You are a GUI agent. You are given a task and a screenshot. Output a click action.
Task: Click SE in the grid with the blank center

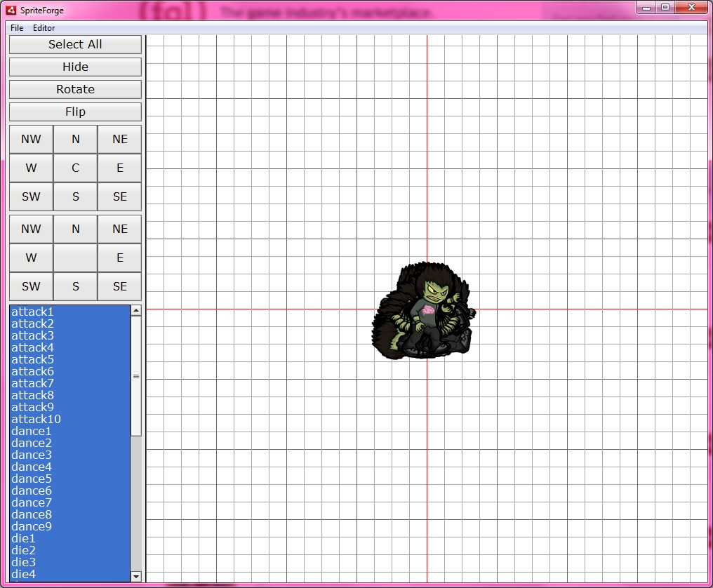[x=120, y=286]
